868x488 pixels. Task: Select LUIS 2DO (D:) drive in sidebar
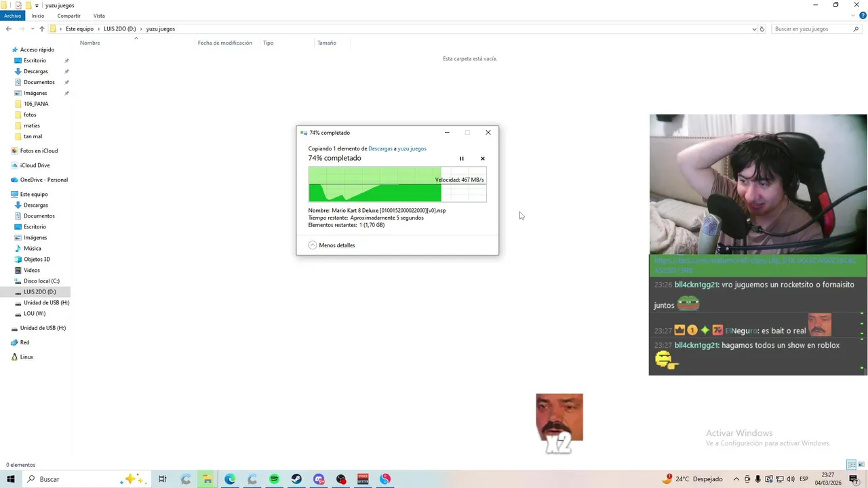pos(39,291)
